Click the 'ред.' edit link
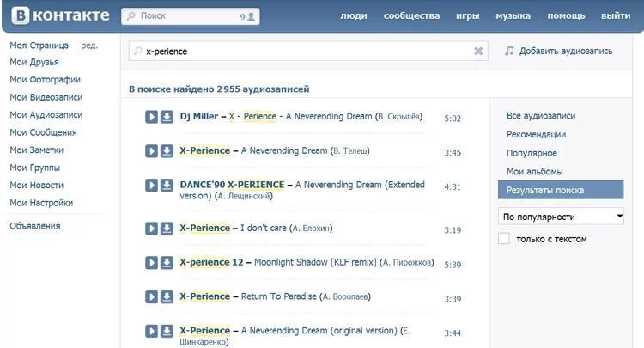The width and height of the screenshot is (644, 348). pos(89,46)
